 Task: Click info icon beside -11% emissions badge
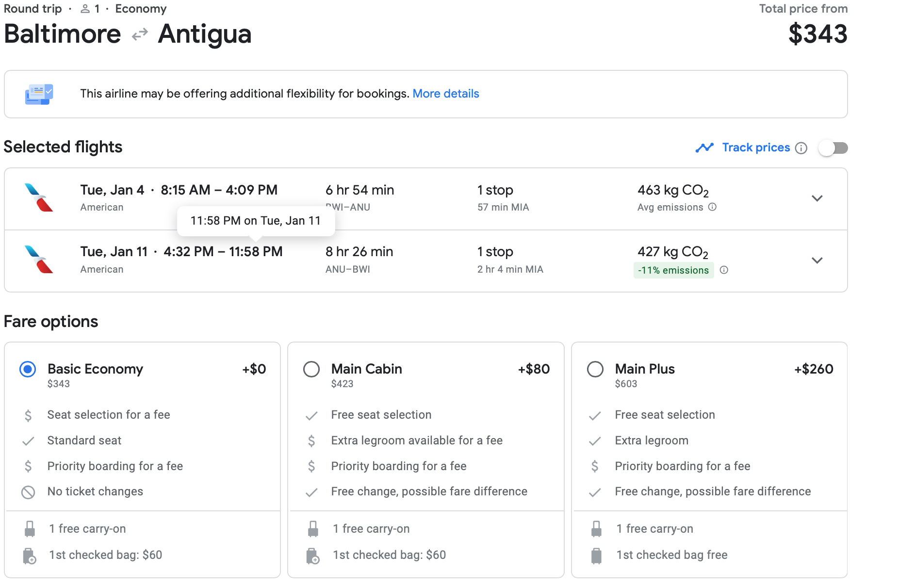(724, 270)
